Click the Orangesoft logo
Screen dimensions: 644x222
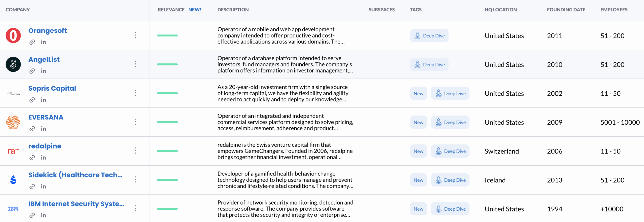click(13, 35)
